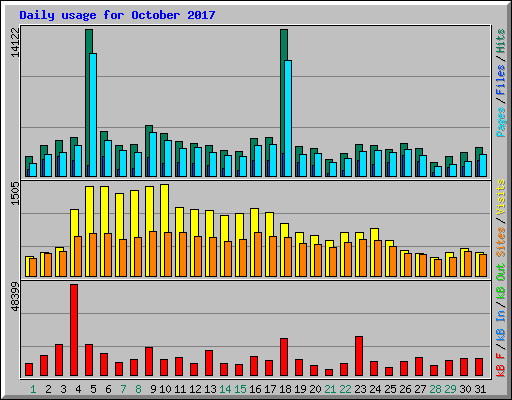Click the 48399 kB axis value
Viewport: 512px width, 400px height.
[15, 297]
